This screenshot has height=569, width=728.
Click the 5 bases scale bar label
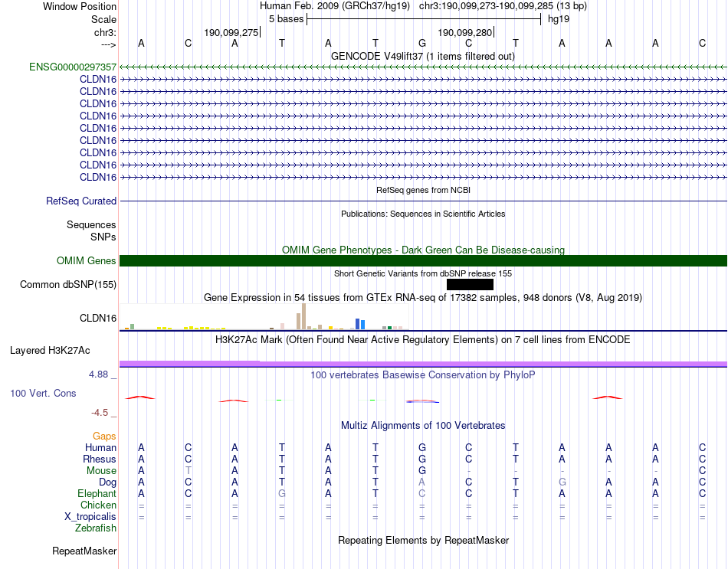click(x=286, y=19)
